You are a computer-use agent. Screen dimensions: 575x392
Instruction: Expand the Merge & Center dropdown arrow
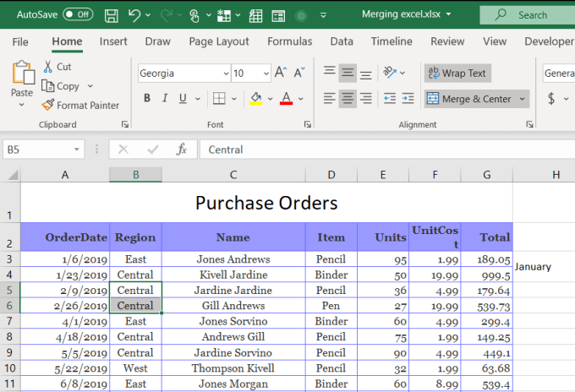pyautogui.click(x=522, y=99)
